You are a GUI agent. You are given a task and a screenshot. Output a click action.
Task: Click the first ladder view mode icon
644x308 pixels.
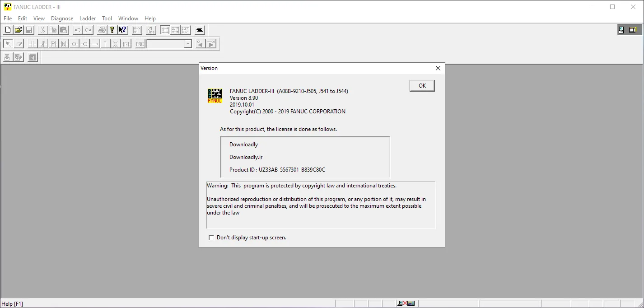(x=164, y=30)
